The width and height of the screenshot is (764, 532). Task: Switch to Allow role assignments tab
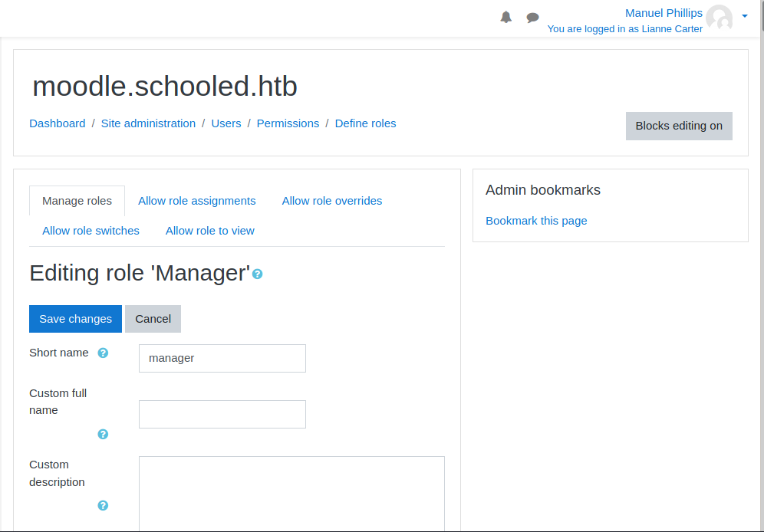(196, 201)
